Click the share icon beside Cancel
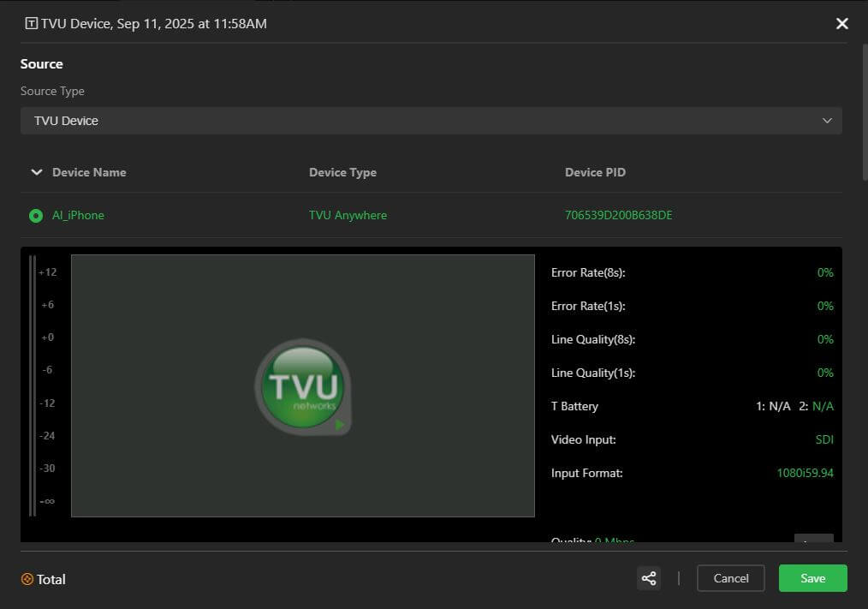This screenshot has height=609, width=868. (x=649, y=578)
